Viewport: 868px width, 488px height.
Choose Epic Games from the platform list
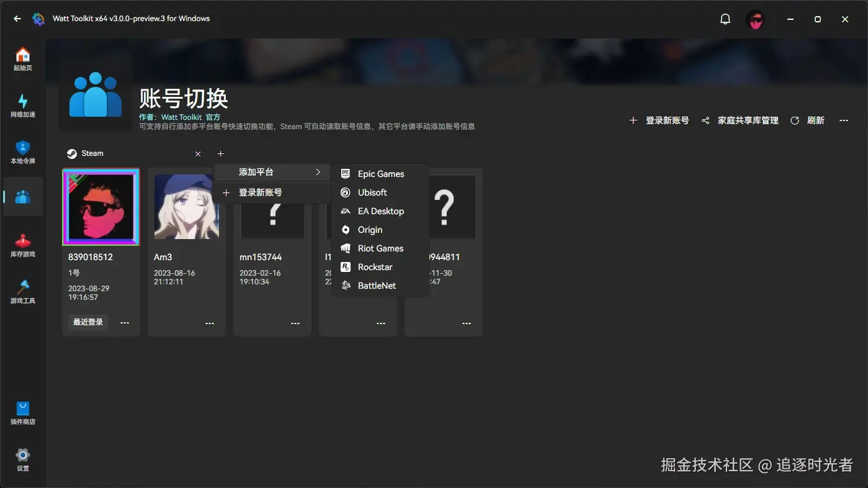pyautogui.click(x=380, y=174)
